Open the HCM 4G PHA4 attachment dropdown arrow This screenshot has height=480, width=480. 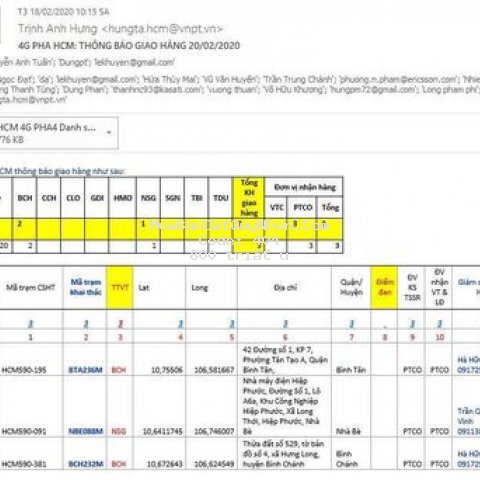(109, 133)
